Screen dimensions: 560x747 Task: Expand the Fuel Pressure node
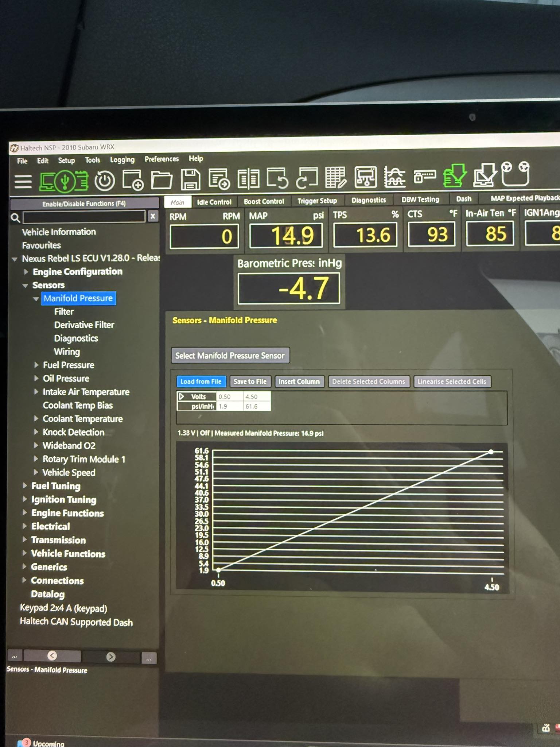[x=36, y=365]
